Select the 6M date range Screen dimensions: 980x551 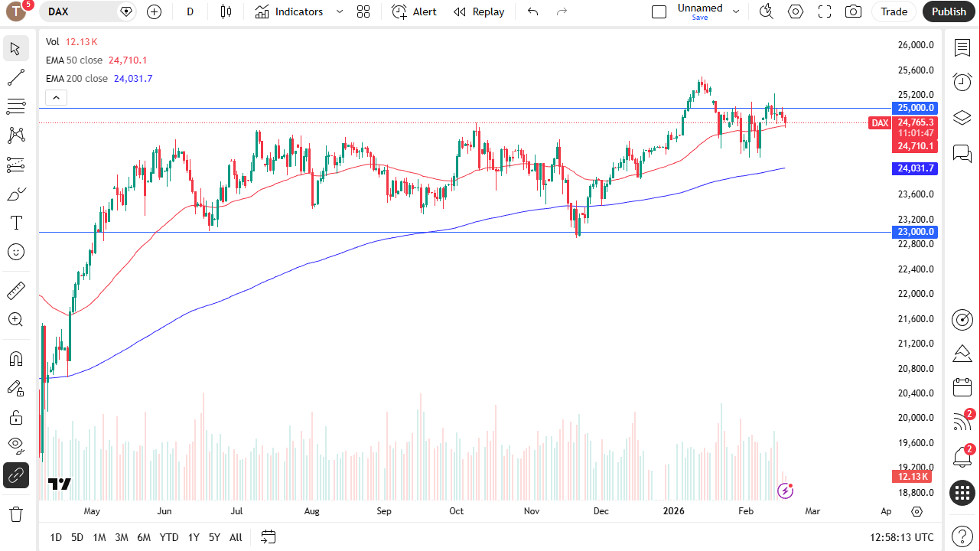click(144, 537)
